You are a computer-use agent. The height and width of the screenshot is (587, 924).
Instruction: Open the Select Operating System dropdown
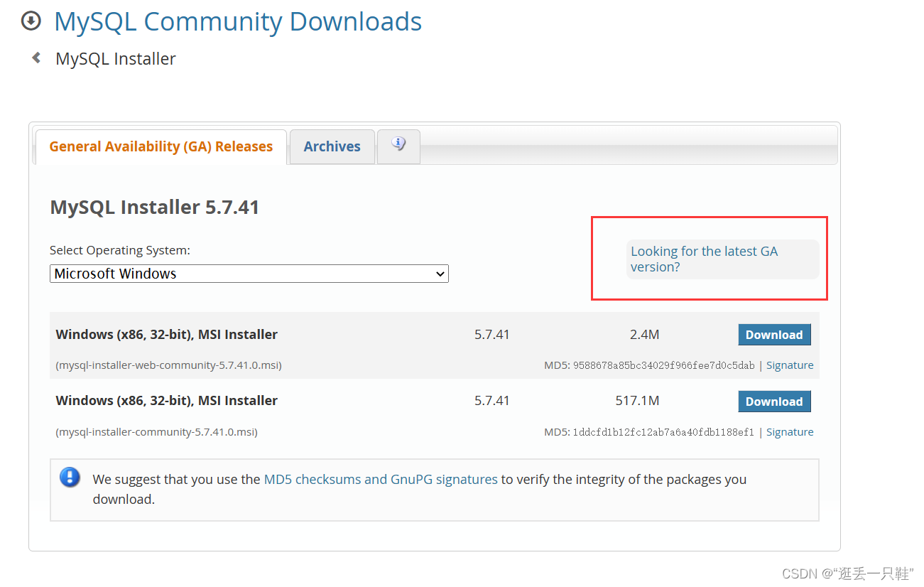pyautogui.click(x=249, y=274)
